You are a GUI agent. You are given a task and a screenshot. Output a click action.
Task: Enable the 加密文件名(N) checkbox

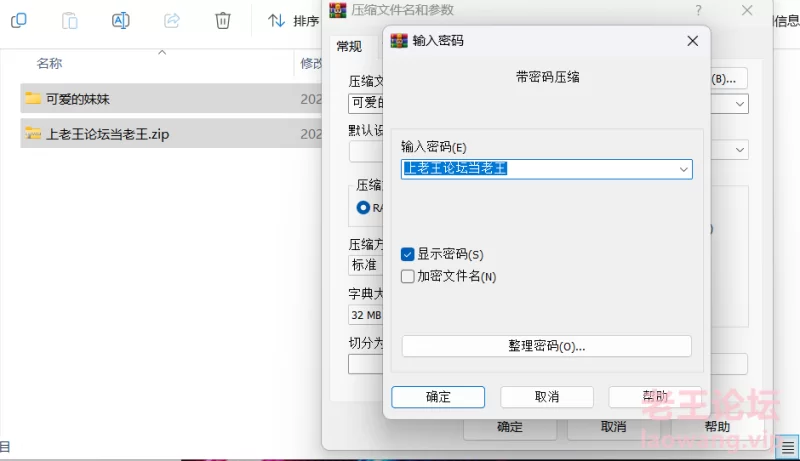point(407,276)
